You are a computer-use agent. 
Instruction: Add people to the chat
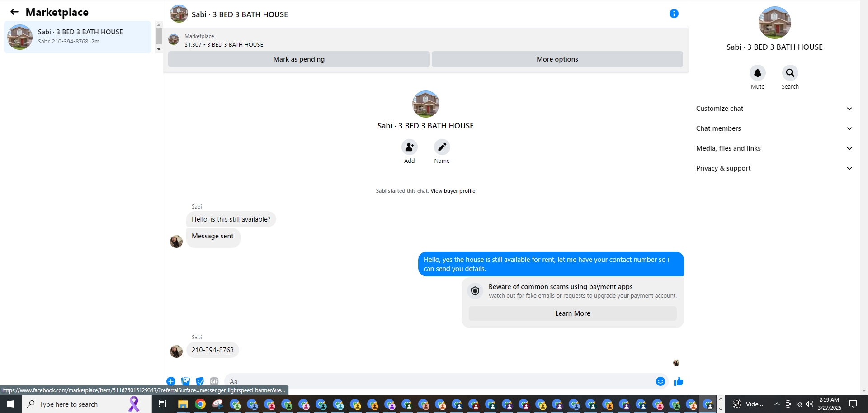tap(409, 147)
